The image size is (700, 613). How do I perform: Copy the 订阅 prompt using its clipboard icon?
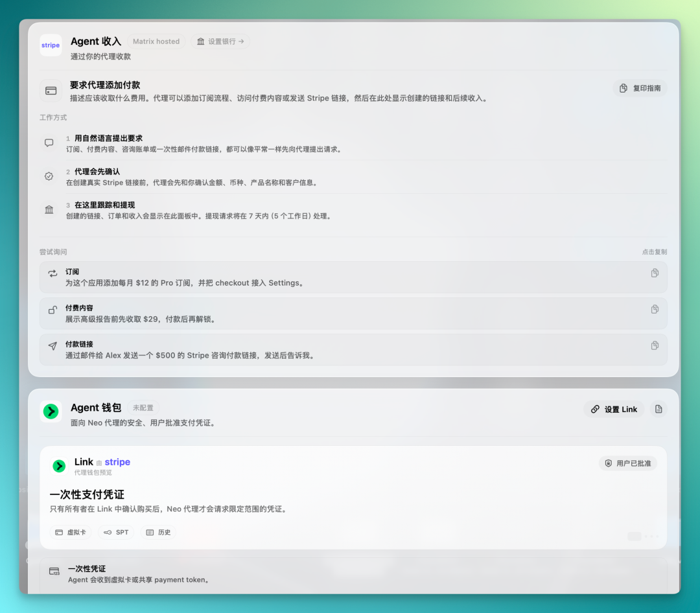[655, 273]
